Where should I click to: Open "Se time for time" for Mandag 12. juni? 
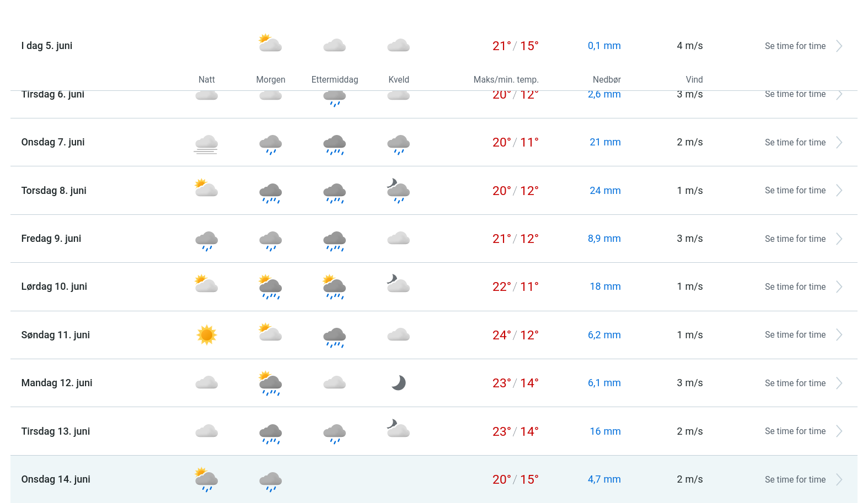click(x=795, y=383)
